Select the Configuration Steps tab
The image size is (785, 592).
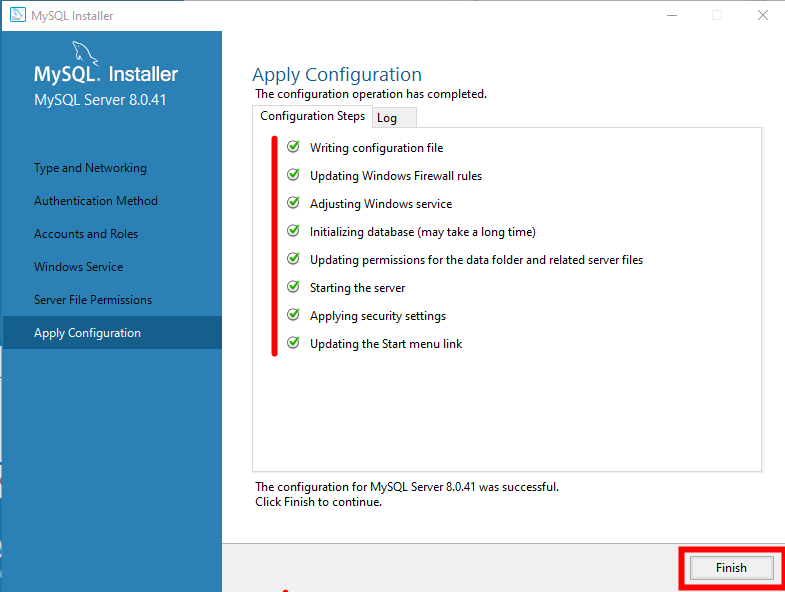click(x=312, y=116)
